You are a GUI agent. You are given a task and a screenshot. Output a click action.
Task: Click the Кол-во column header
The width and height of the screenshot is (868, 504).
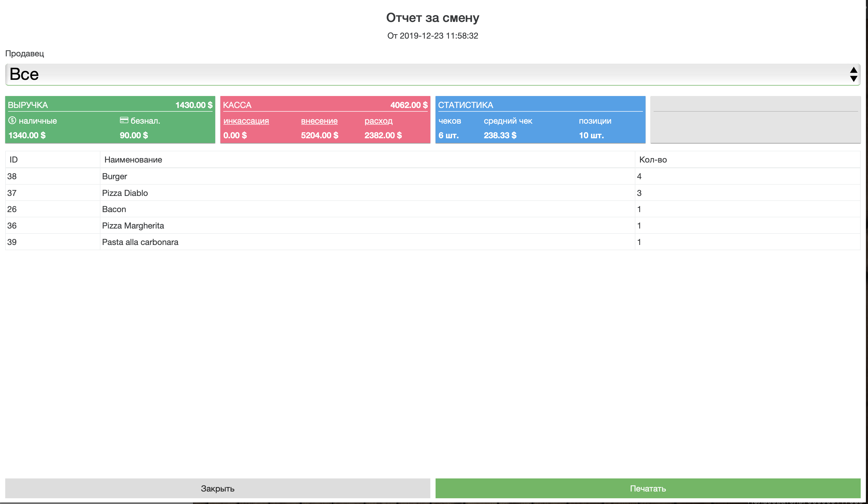tap(653, 159)
